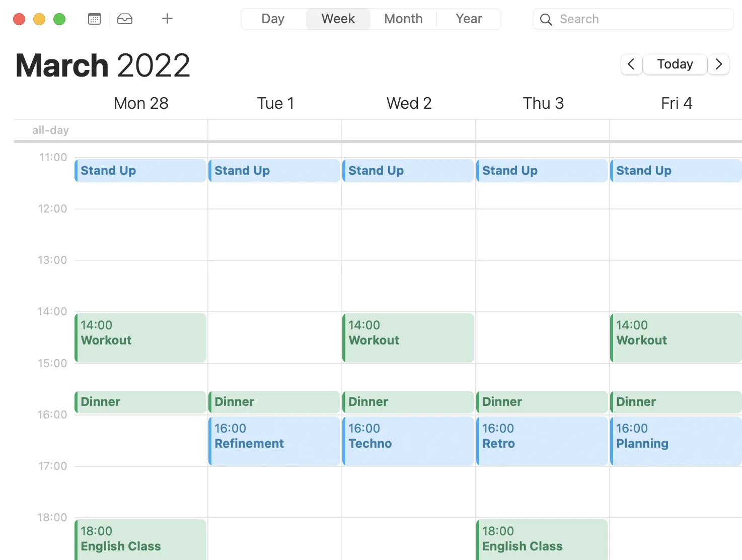Select the Week view tab

(338, 19)
